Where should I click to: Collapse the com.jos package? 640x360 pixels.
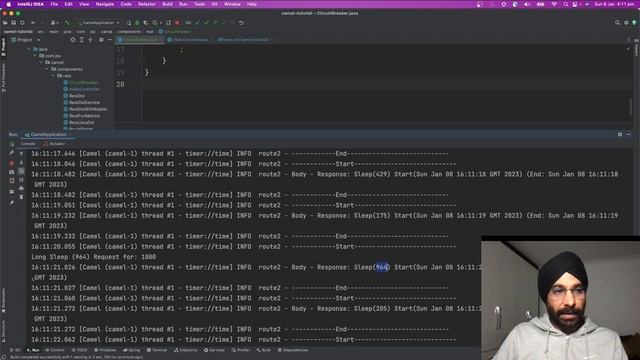point(35,56)
